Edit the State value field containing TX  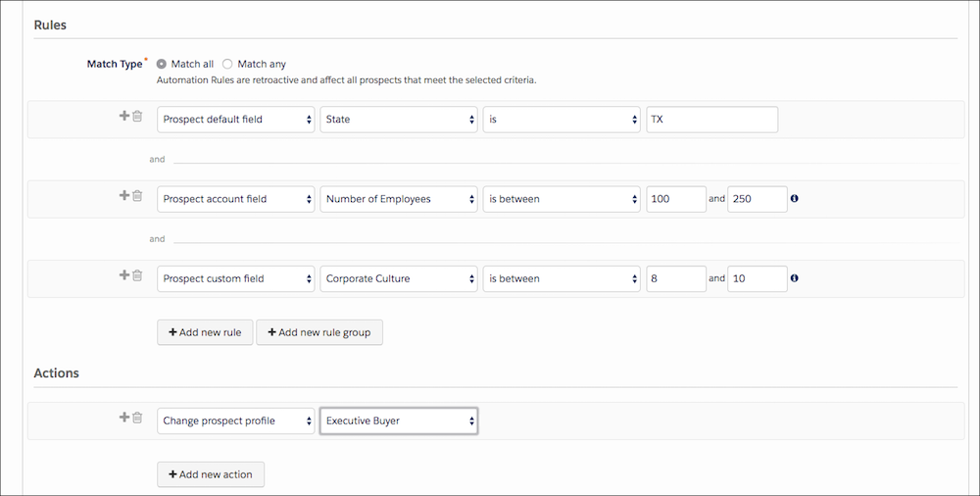[711, 120]
